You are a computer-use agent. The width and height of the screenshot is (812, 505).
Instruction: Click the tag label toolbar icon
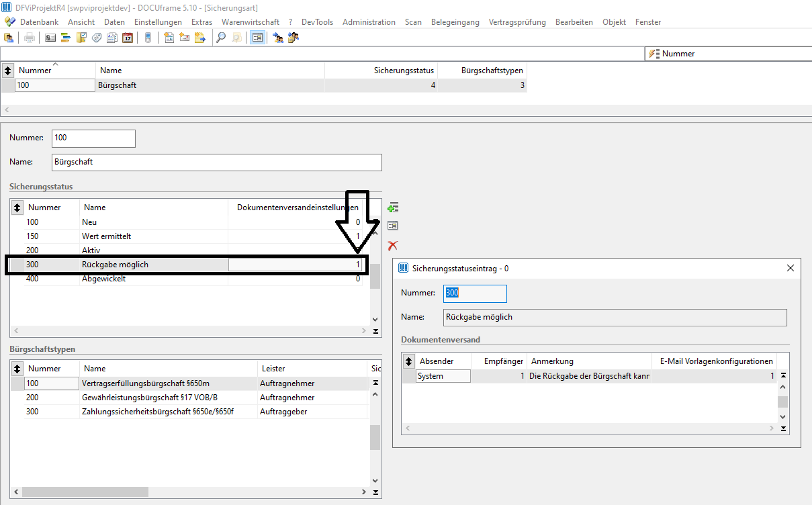tap(97, 38)
